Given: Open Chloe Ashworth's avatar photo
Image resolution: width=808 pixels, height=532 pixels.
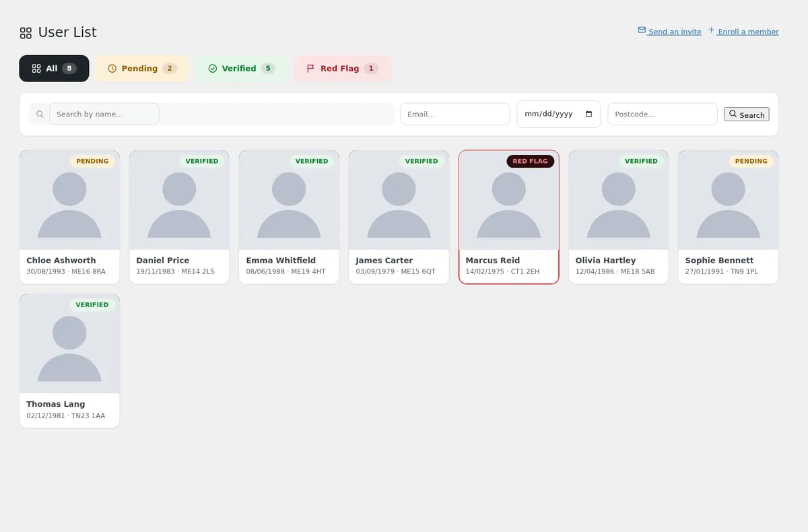Looking at the screenshot, I should point(69,200).
